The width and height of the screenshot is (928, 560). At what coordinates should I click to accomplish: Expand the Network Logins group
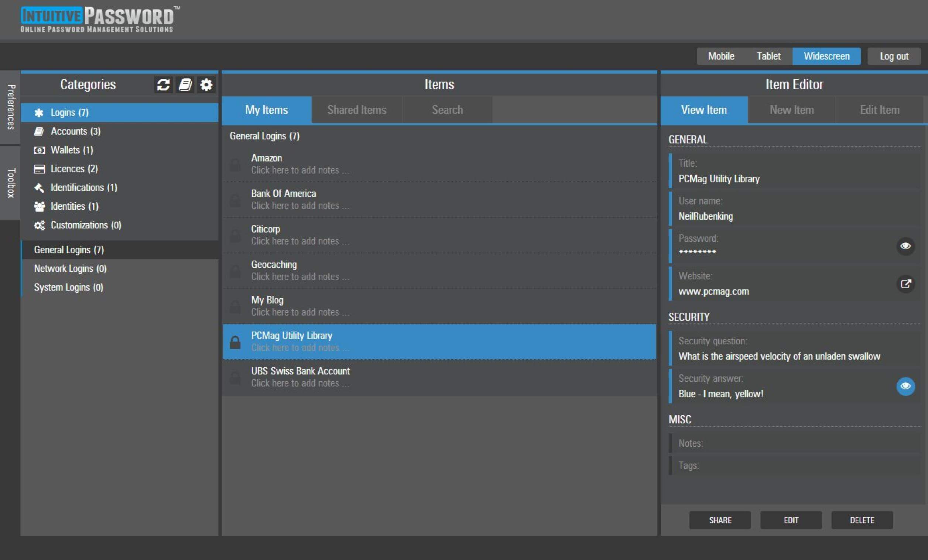[x=70, y=268]
